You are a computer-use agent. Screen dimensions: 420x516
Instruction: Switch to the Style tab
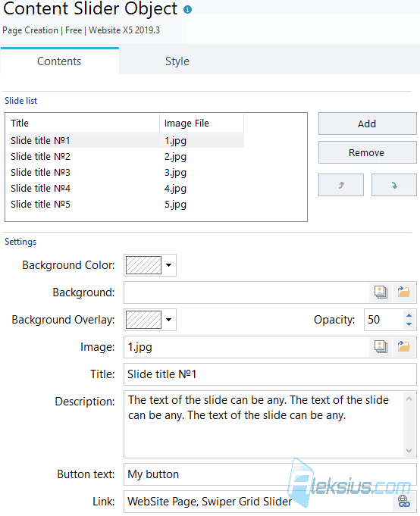[x=177, y=61]
